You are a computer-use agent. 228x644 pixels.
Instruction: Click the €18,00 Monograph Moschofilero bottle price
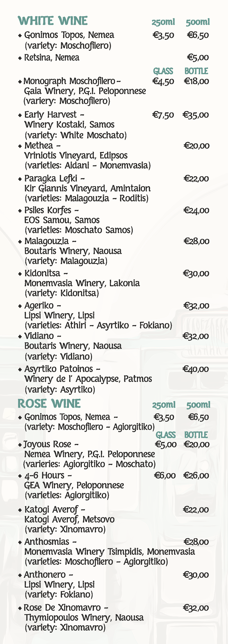(196, 81)
